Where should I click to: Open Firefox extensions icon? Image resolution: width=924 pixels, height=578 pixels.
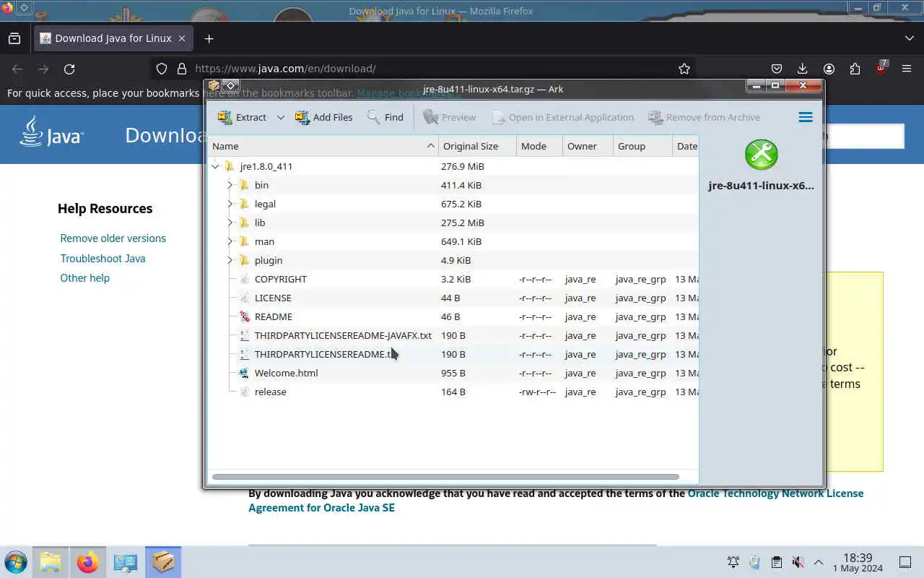click(855, 69)
